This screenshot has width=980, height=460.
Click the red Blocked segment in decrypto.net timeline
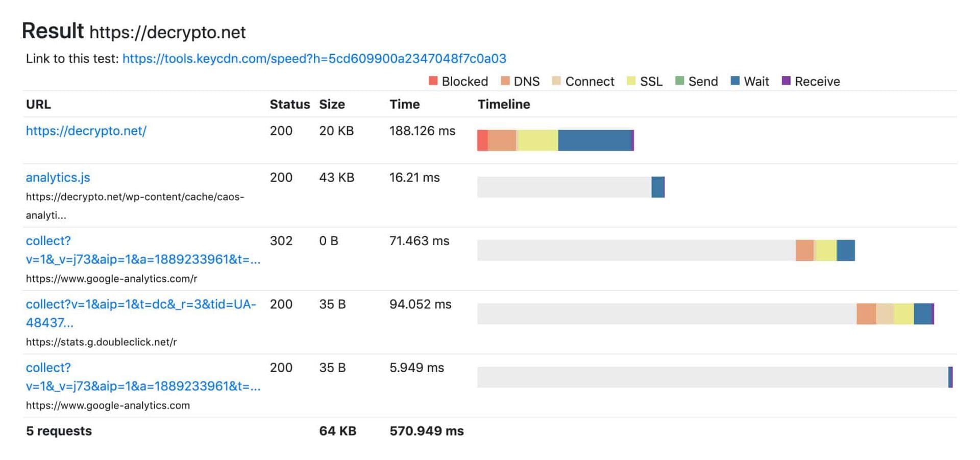click(482, 140)
